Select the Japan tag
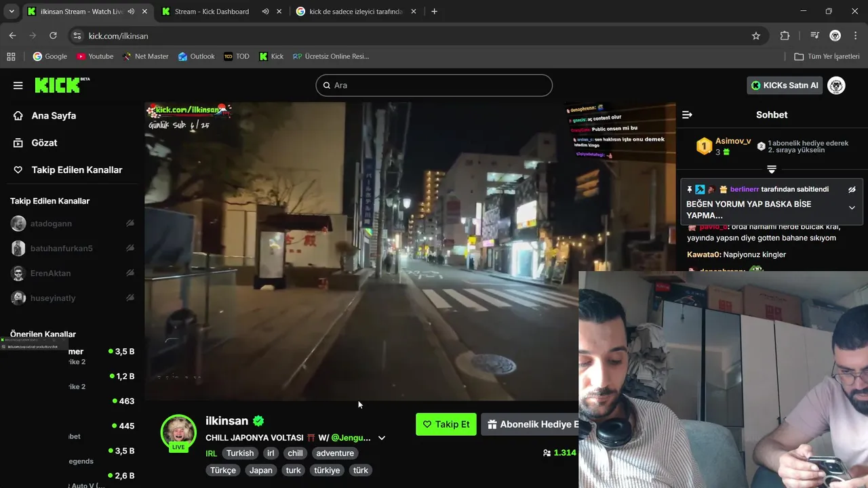The height and width of the screenshot is (488, 868). (x=260, y=470)
